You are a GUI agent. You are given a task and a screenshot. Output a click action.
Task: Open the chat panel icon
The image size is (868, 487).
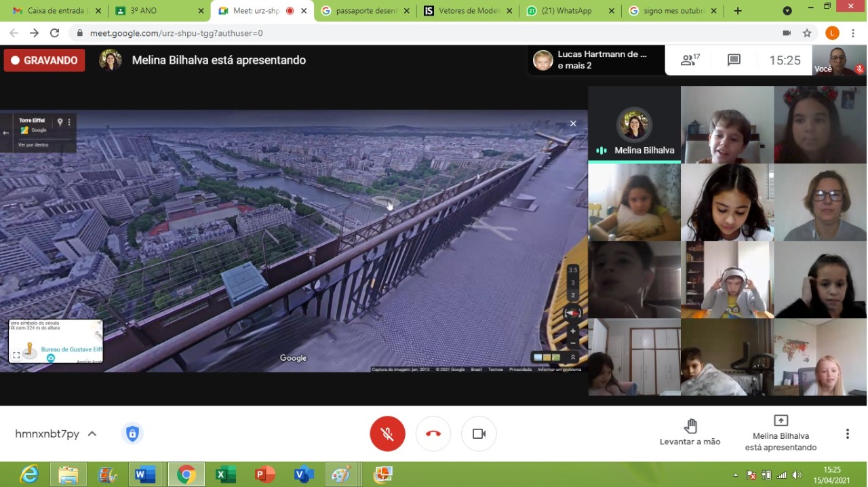point(734,60)
